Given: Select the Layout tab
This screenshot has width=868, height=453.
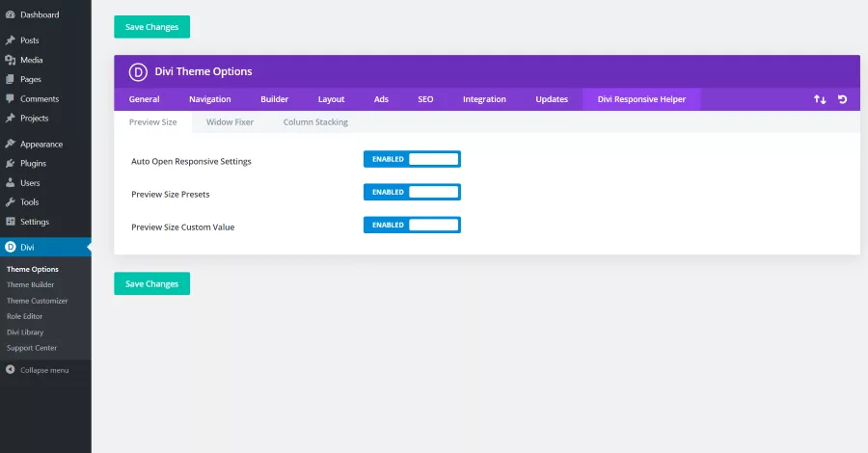Looking at the screenshot, I should [x=331, y=99].
